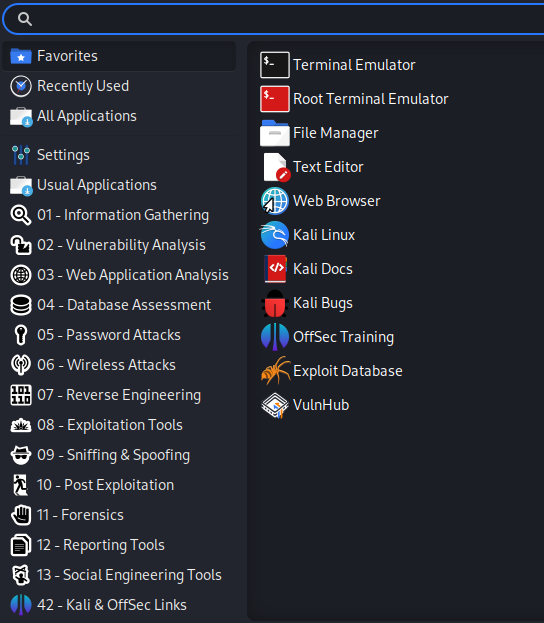The width and height of the screenshot is (544, 623).
Task: Click the Terminal Emulator text label
Action: click(x=354, y=65)
